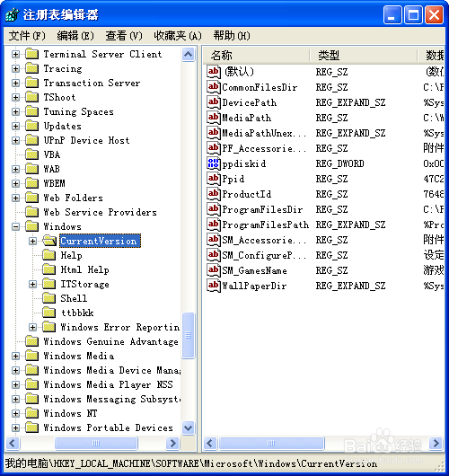449x476 pixels.
Task: Open the 编辑(E) menu
Action: click(x=75, y=36)
